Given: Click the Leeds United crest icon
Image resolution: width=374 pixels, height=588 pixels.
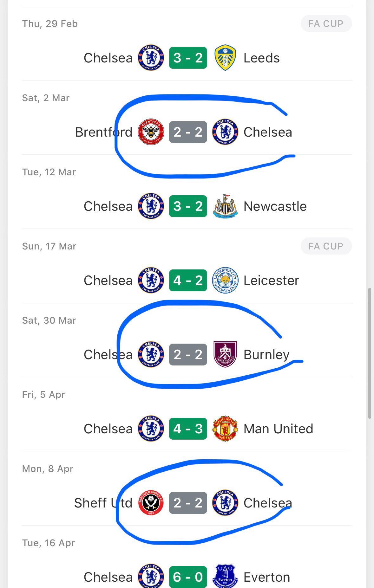Looking at the screenshot, I should point(225,58).
